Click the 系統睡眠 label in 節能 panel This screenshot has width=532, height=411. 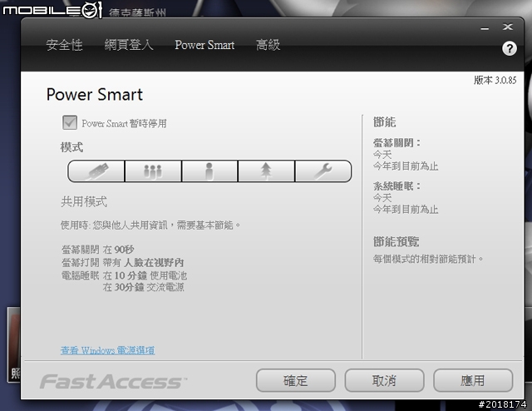coord(397,186)
